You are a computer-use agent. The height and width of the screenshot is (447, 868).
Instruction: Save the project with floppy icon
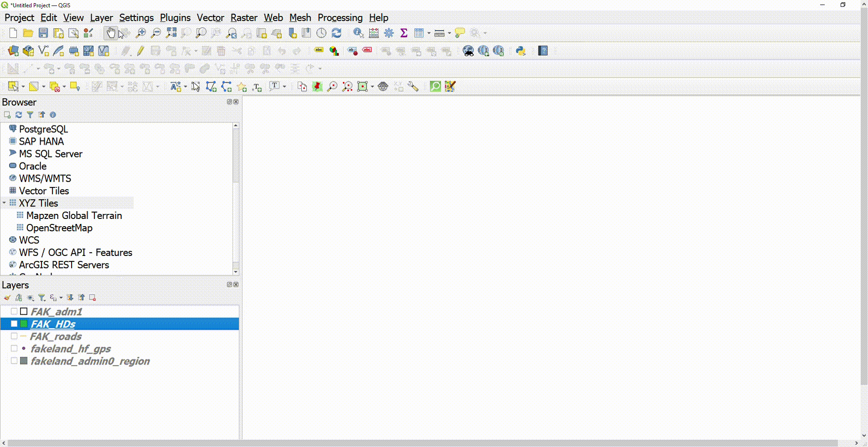pyautogui.click(x=43, y=33)
